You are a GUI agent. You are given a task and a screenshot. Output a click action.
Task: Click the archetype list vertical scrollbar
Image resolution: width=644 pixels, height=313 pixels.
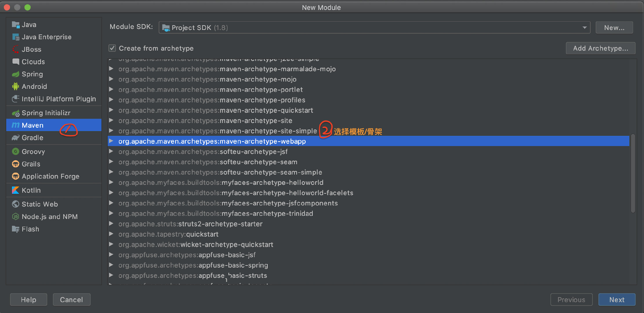coord(633,173)
